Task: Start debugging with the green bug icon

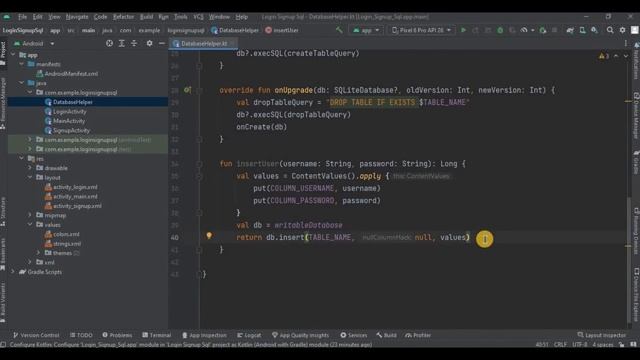Action: click(500, 30)
